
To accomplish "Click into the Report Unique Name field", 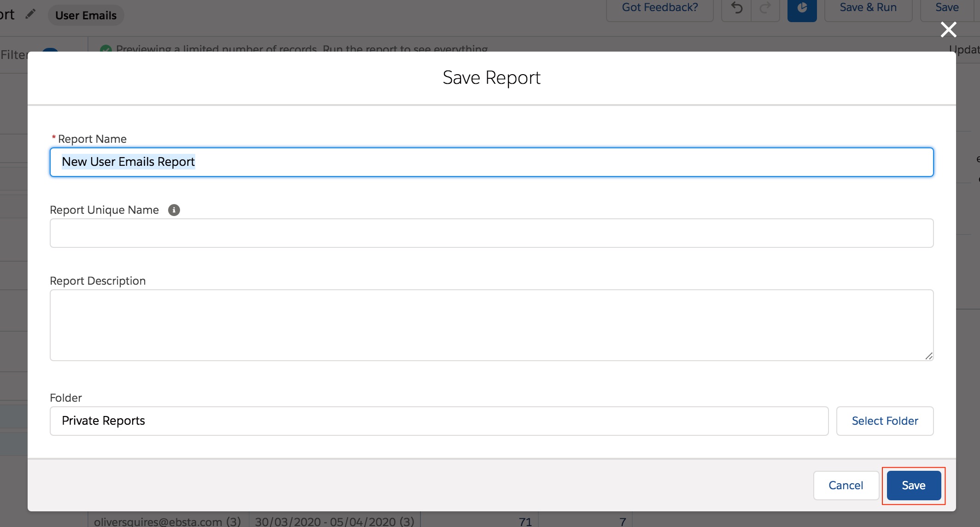I will pyautogui.click(x=491, y=233).
